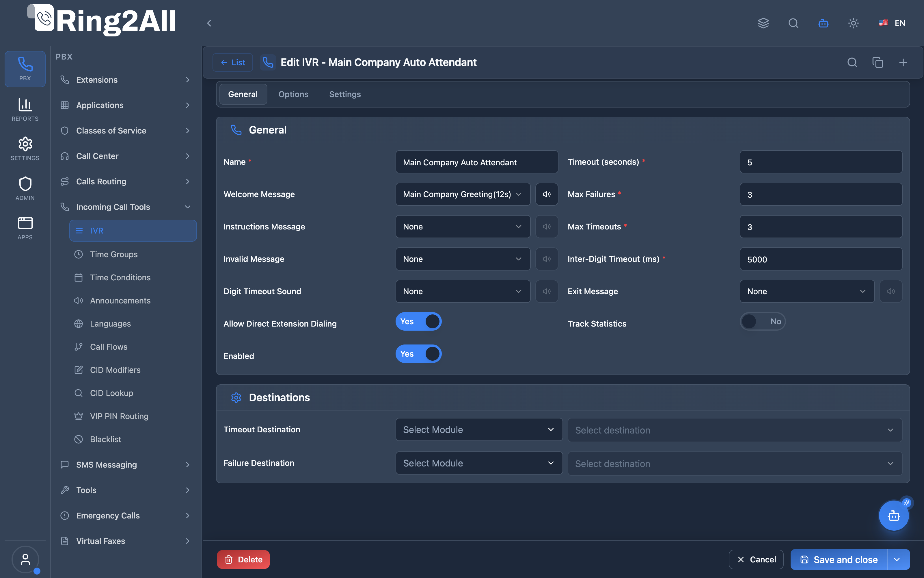Open the PBX section in left rail

pyautogui.click(x=25, y=69)
